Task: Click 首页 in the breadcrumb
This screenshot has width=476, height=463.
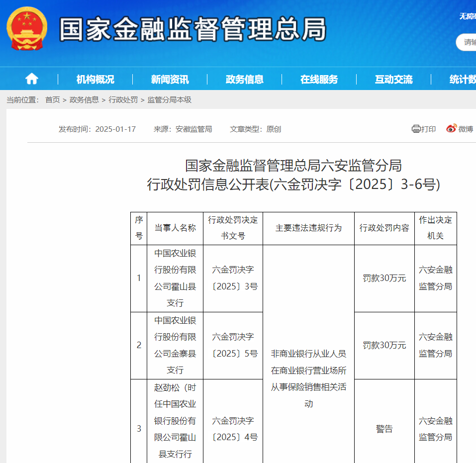Action: tap(53, 99)
